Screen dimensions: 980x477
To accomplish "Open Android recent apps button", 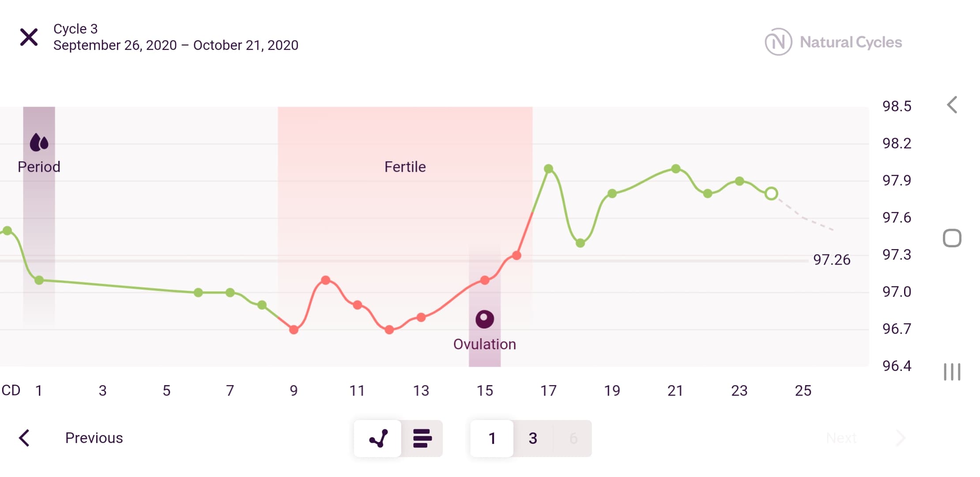I will (x=952, y=372).
